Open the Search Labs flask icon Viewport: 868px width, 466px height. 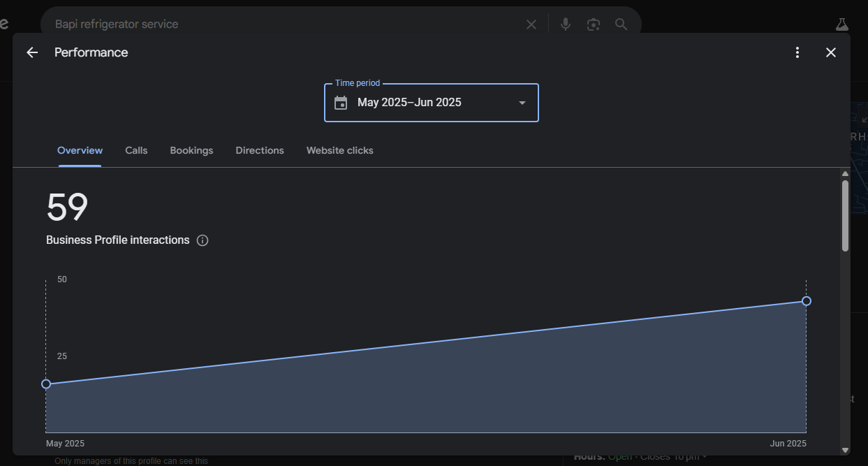pyautogui.click(x=841, y=24)
